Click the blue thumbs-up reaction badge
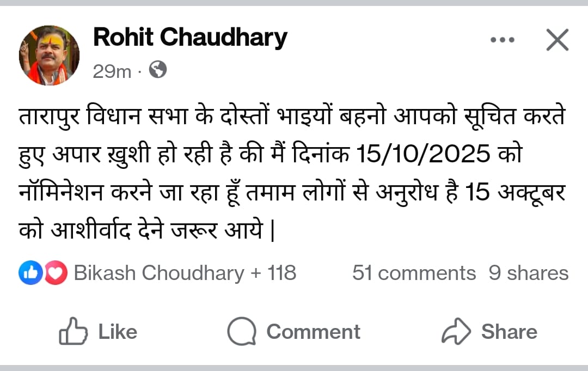This screenshot has height=371, width=588. (x=30, y=273)
